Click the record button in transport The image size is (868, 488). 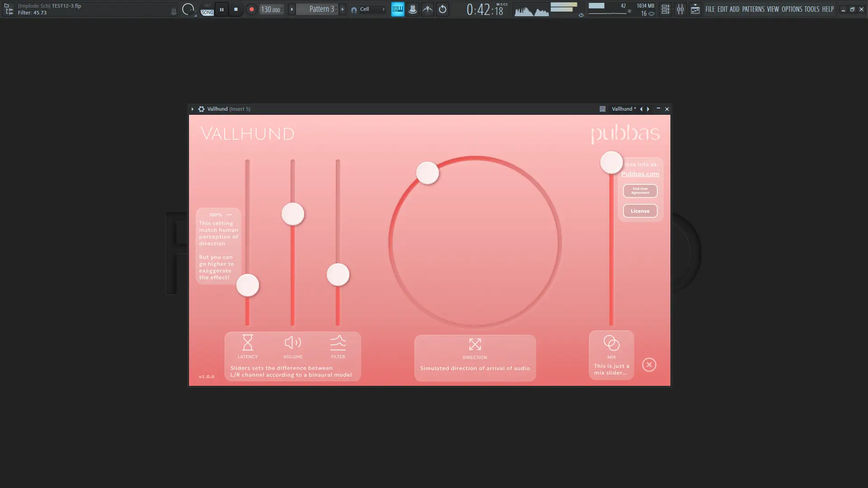(251, 9)
